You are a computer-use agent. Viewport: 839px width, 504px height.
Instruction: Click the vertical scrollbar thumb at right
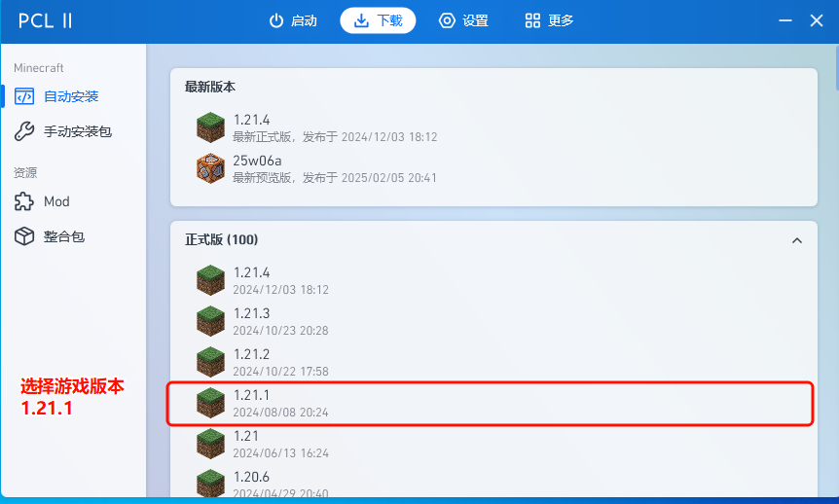[836, 68]
